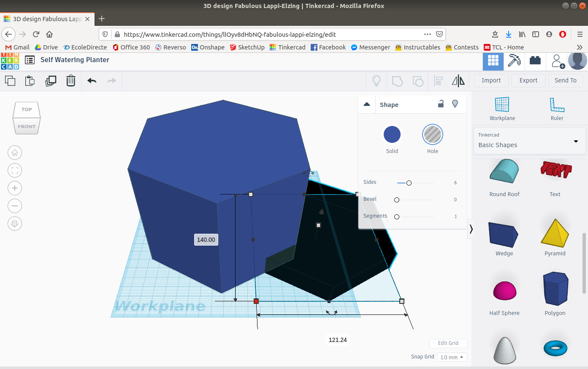Pick the Wedge shape

click(x=504, y=238)
